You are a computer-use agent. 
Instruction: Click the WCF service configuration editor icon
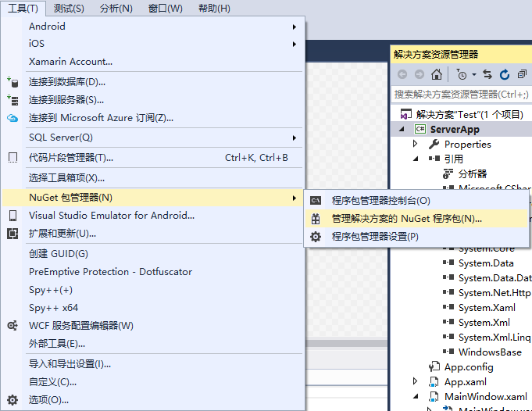point(12,326)
